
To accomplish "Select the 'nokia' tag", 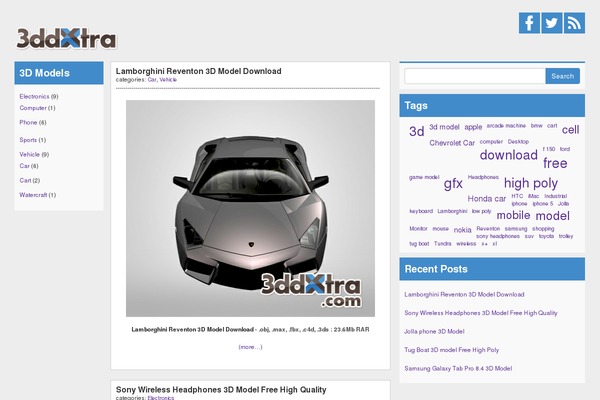I will 463,230.
